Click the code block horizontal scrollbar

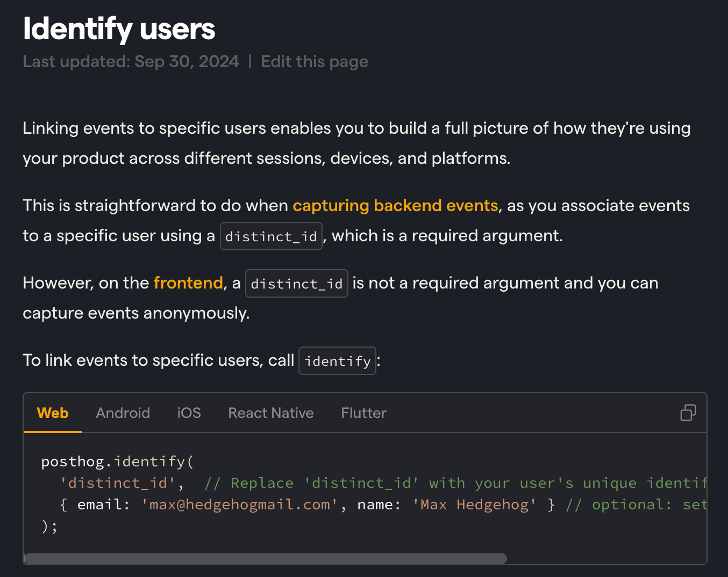[265, 559]
